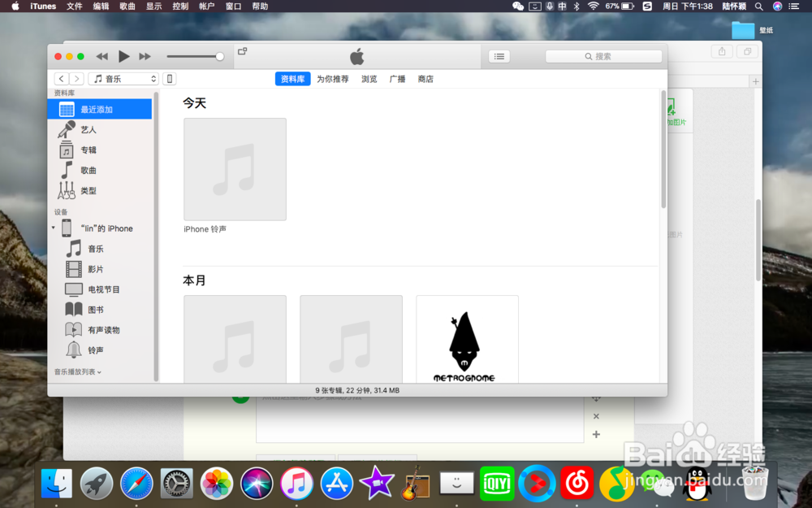Click the WeChat menu bar icon
The image size is (812, 508).
(x=518, y=7)
